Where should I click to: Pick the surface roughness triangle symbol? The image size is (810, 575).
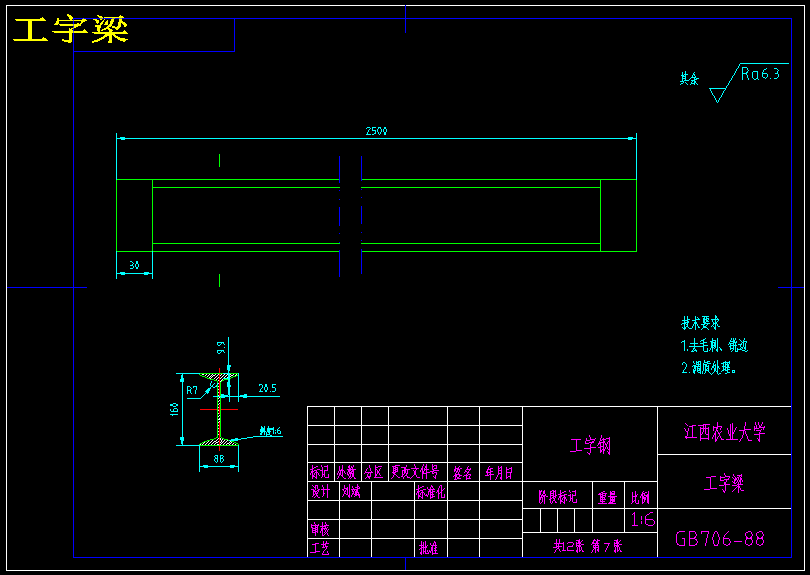pos(717,96)
